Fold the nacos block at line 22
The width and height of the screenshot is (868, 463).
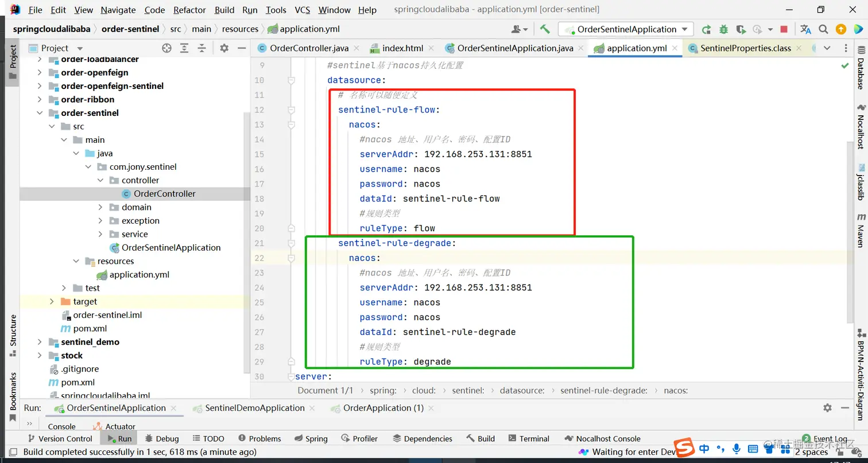click(x=291, y=258)
